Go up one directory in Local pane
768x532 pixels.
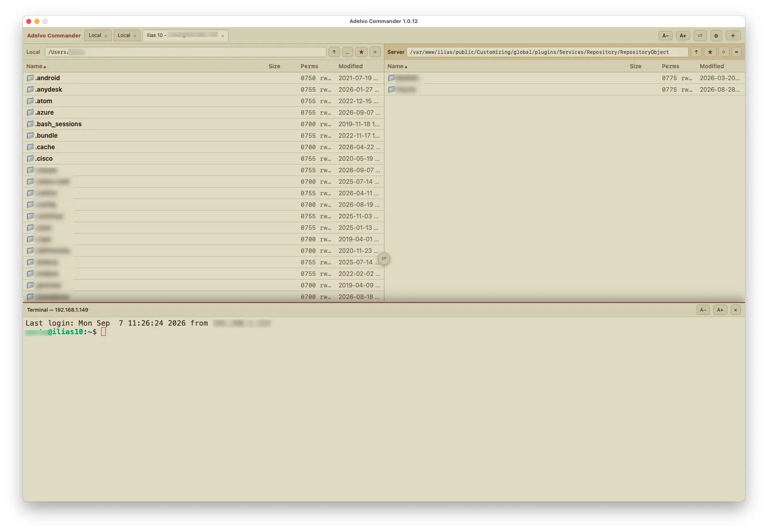334,52
